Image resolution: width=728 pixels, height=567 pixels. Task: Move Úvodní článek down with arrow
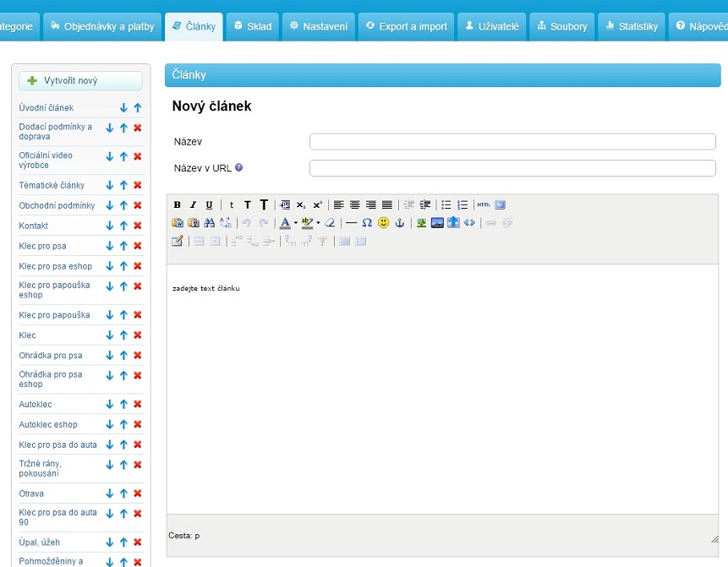[x=123, y=108]
